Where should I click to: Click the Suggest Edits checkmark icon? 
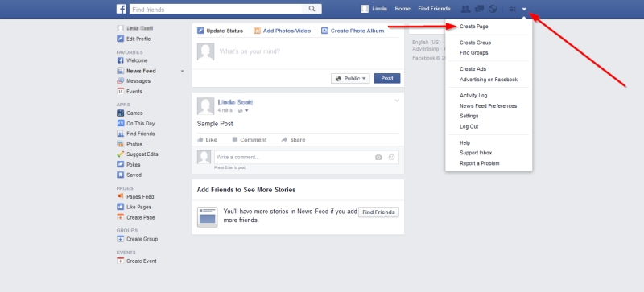(120, 154)
